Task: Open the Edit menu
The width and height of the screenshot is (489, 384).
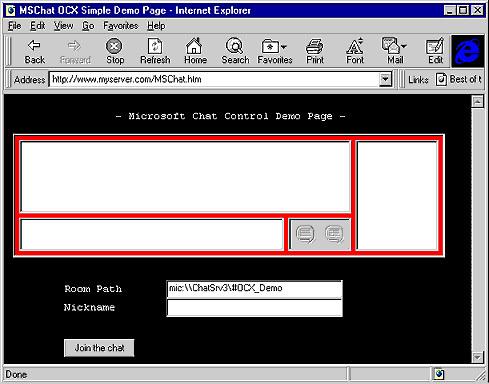Action: 37,26
